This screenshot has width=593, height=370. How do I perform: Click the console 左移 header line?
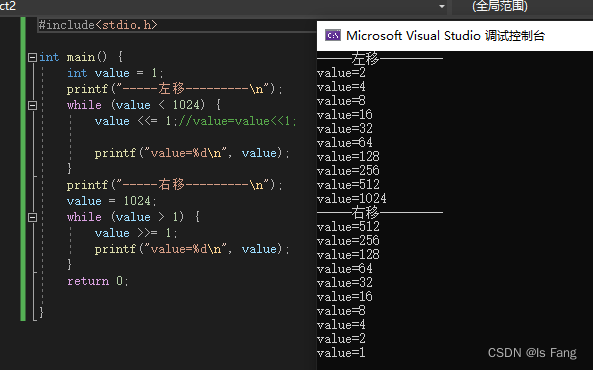[x=380, y=59]
